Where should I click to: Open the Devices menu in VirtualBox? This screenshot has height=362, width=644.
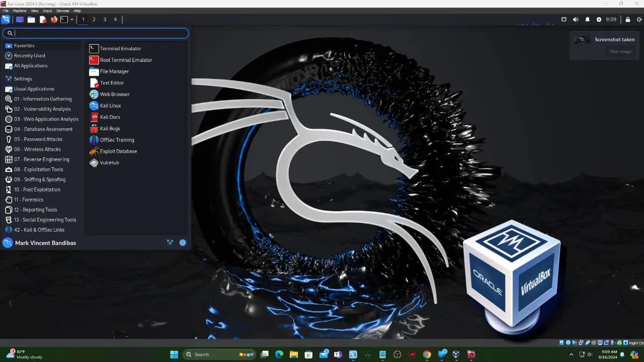point(62,10)
